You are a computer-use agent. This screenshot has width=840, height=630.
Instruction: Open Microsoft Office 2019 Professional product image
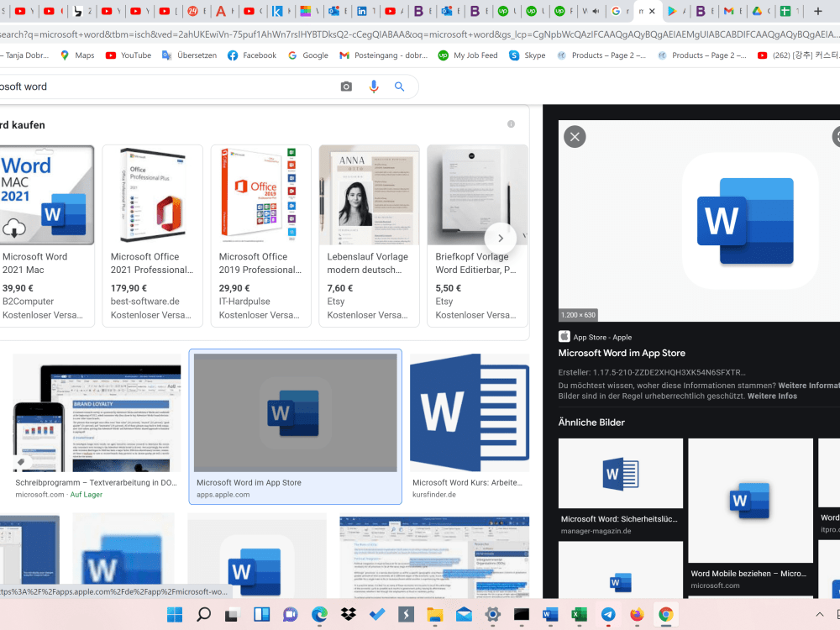[x=260, y=195]
